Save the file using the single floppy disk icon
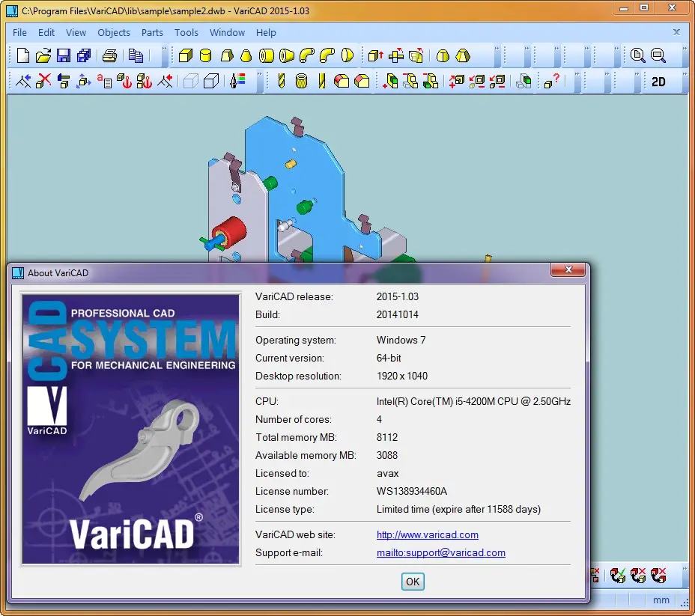Screen dimensions: 695x616 [x=64, y=56]
